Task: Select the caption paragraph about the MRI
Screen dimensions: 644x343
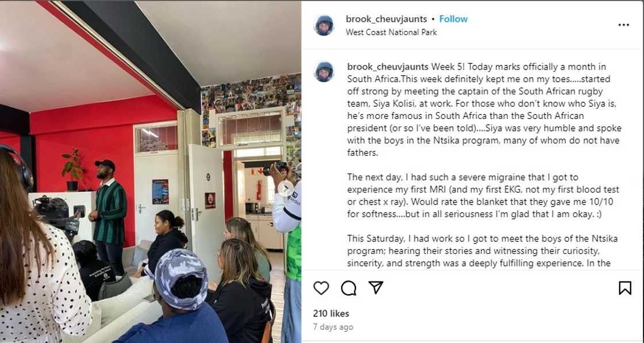Action: [483, 196]
